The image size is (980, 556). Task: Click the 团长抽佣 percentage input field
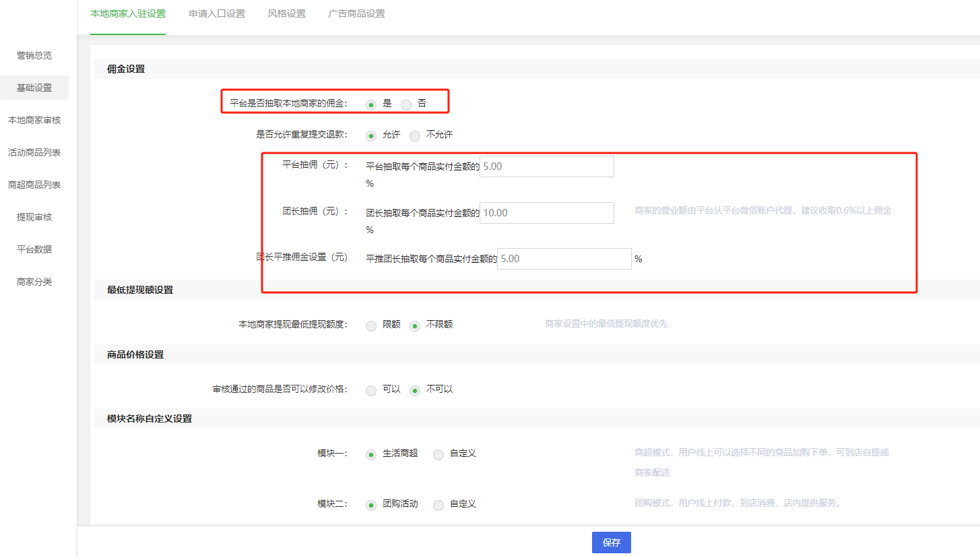[x=546, y=213]
